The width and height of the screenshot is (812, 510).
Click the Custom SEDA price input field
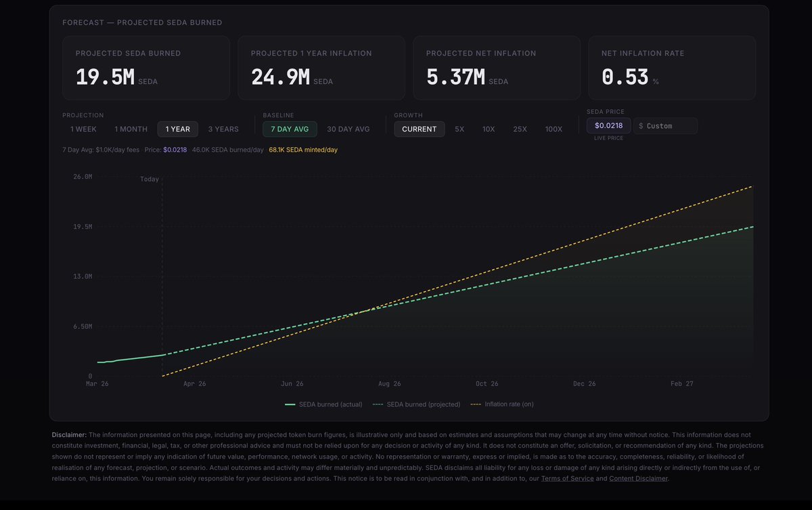click(x=666, y=126)
